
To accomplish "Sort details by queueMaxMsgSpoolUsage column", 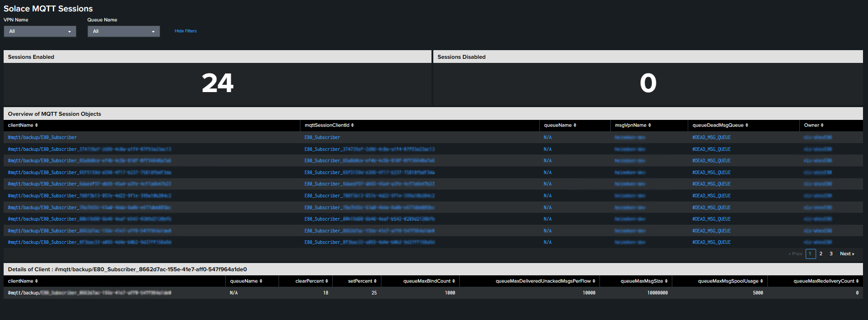I will [730, 281].
